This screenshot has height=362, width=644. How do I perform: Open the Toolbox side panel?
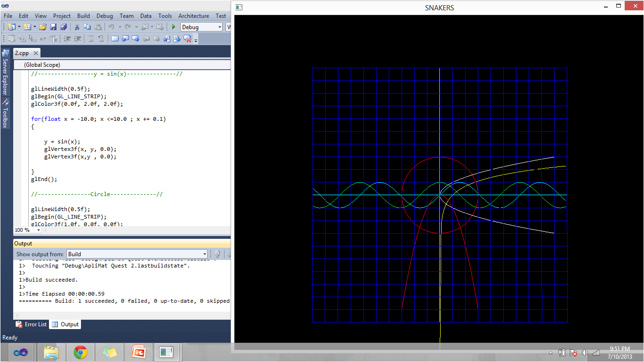pos(5,113)
